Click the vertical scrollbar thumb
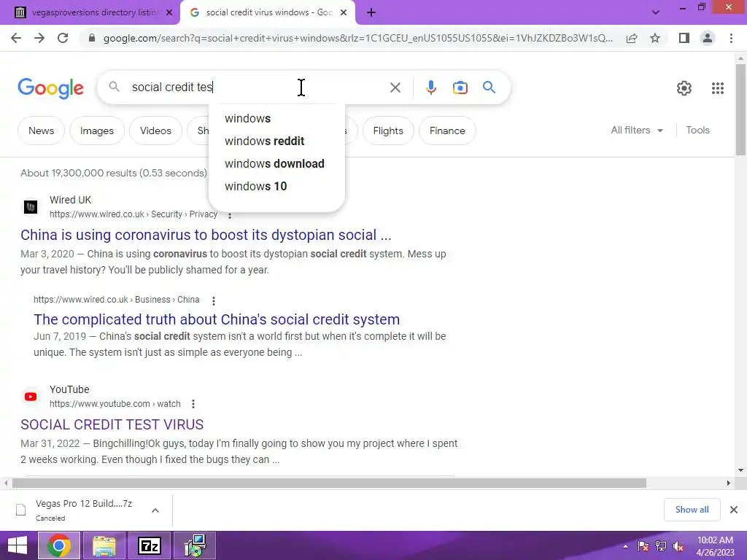This screenshot has width=747, height=560. [x=740, y=109]
